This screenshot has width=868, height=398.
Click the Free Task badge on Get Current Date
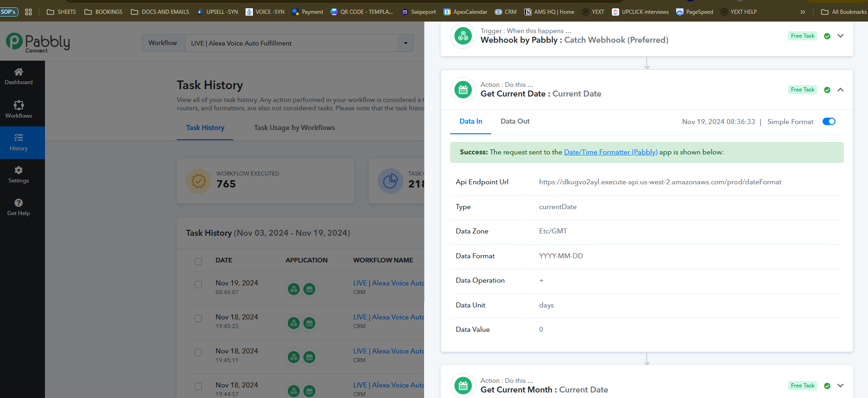[x=802, y=90]
